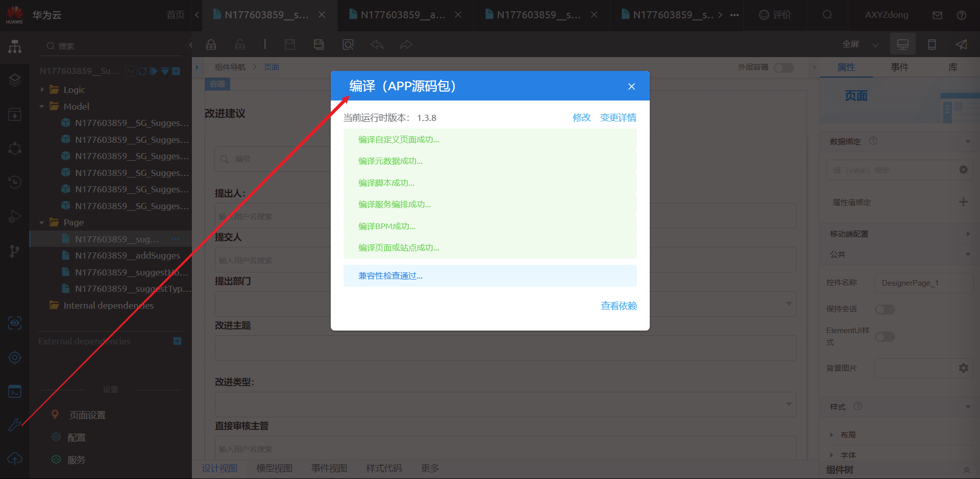Open the history clock sidebar icon
The width and height of the screenshot is (980, 479).
[15, 182]
